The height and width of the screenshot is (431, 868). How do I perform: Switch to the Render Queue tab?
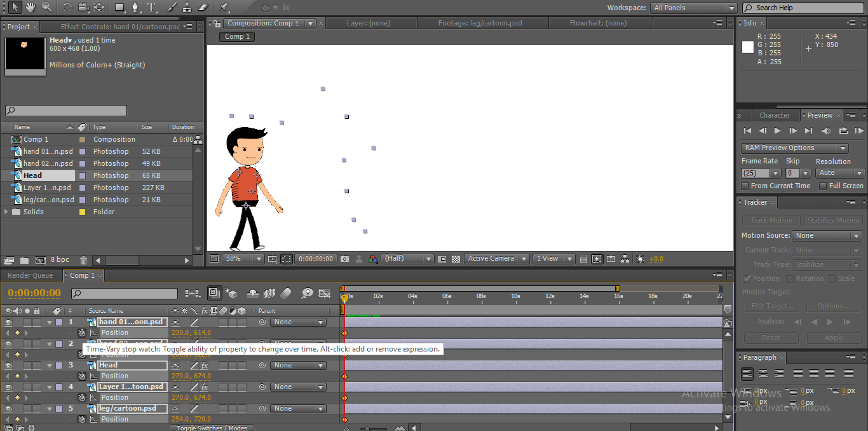(x=30, y=275)
